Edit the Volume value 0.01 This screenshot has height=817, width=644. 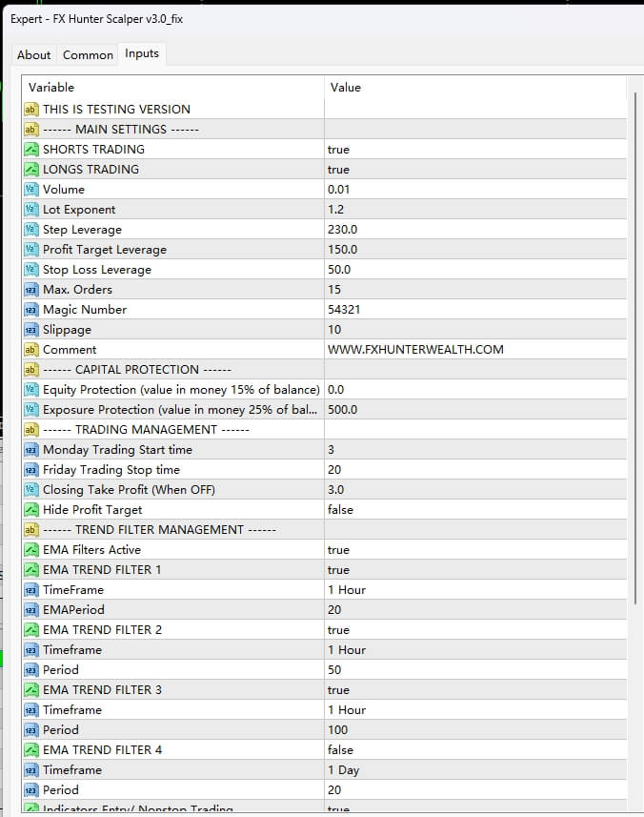pyautogui.click(x=474, y=189)
